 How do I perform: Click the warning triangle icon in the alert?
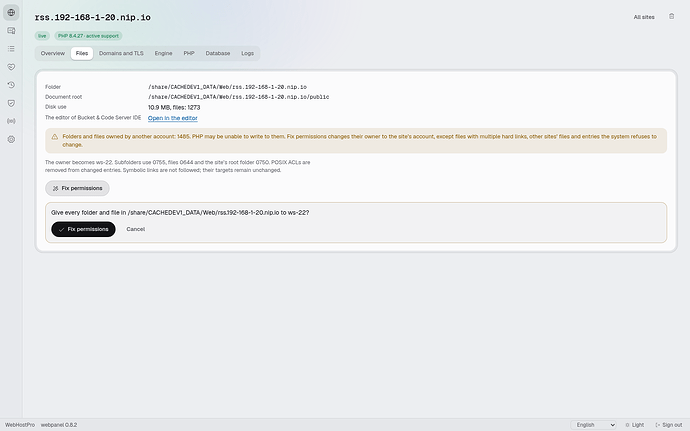(x=55, y=137)
